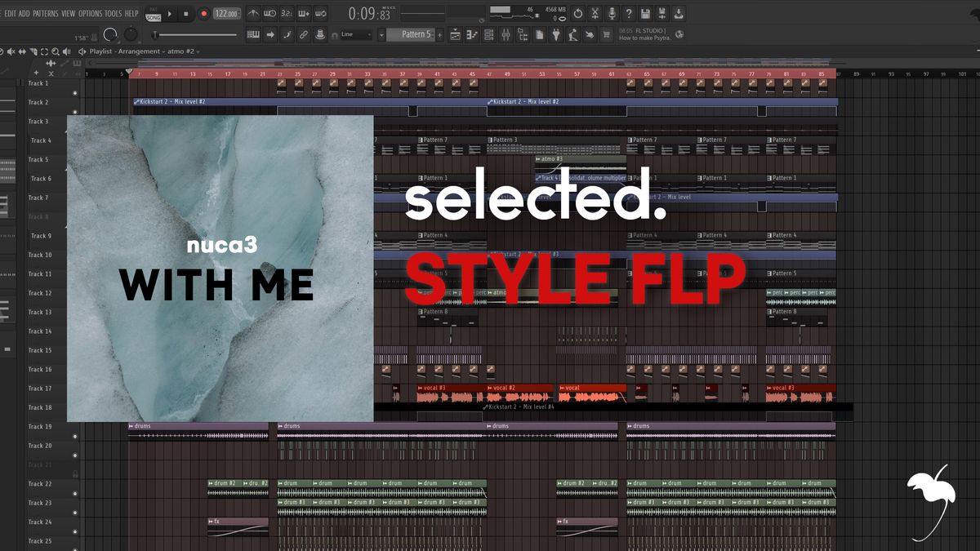Click the red Record button
The image size is (980, 551).
click(x=203, y=14)
